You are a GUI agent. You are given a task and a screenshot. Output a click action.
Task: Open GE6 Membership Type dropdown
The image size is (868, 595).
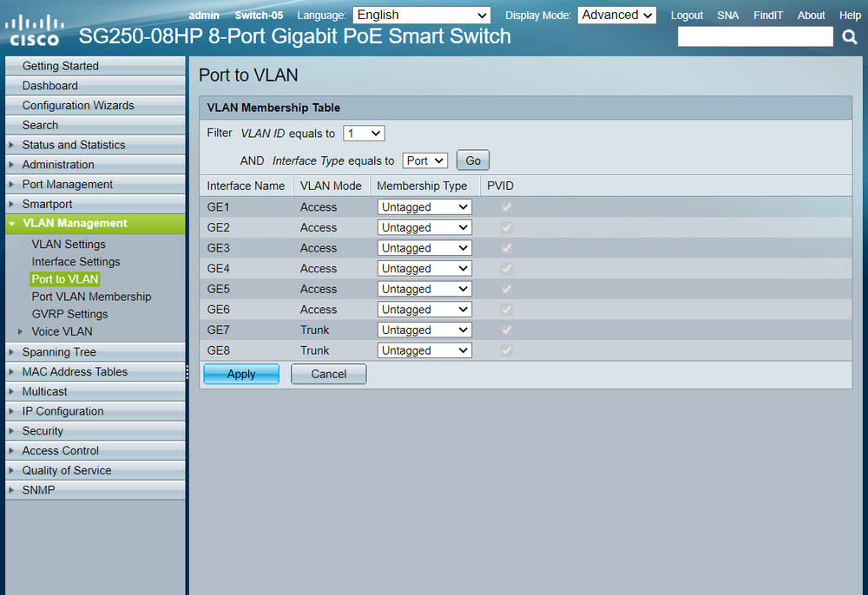(x=424, y=310)
